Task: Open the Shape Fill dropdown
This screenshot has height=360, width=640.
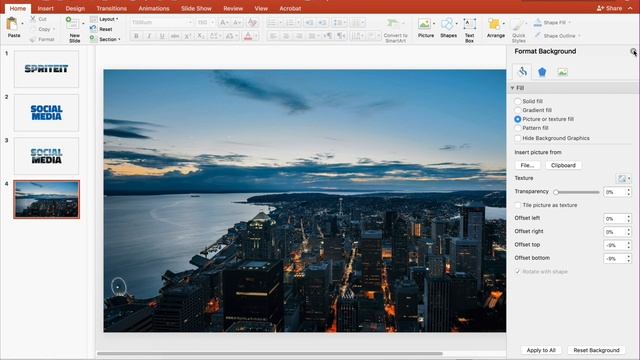Action: pyautogui.click(x=553, y=22)
